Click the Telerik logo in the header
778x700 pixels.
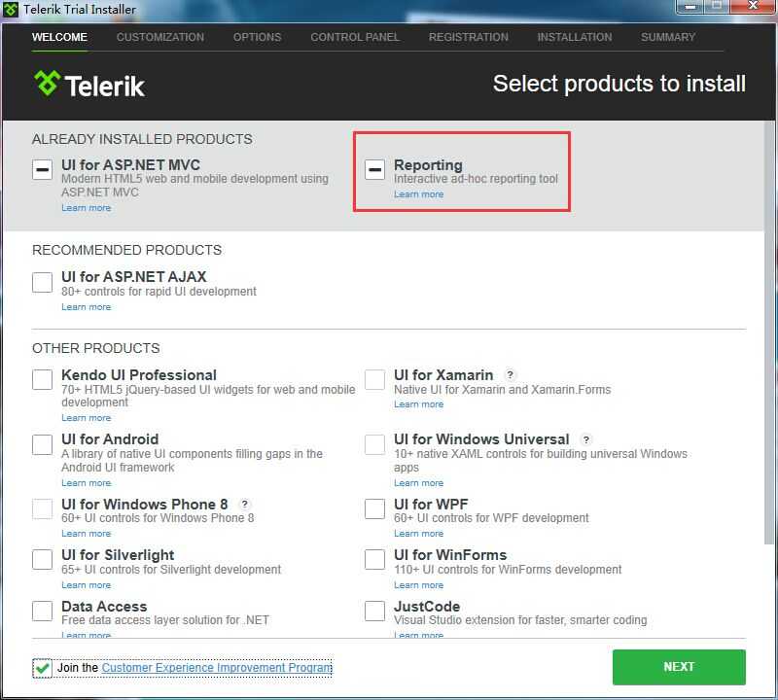pos(89,85)
